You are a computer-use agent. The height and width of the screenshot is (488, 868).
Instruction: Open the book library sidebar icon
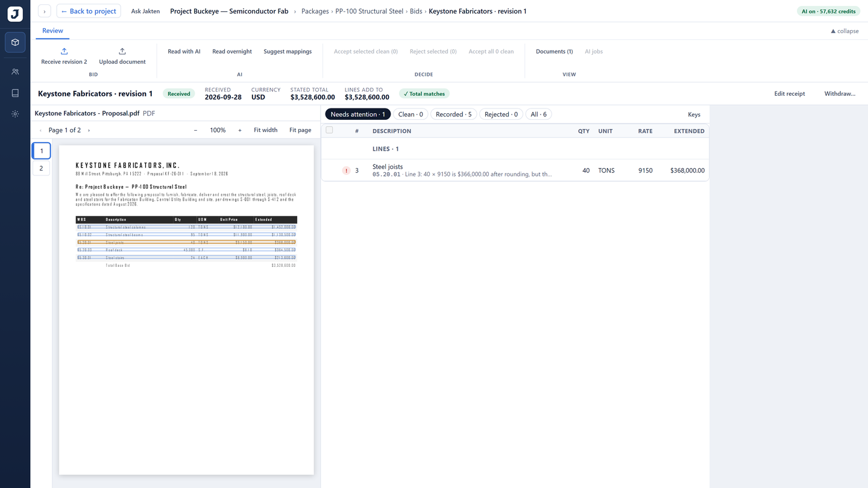15,93
